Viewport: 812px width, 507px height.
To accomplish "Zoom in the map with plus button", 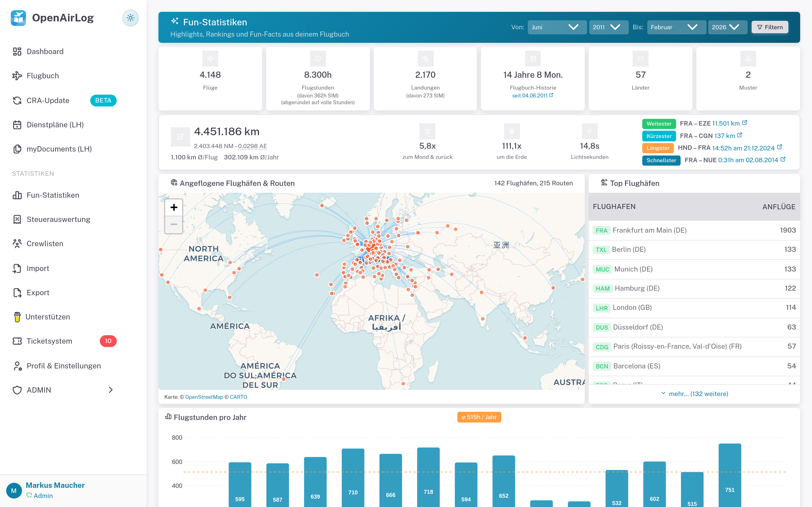I will click(x=174, y=207).
